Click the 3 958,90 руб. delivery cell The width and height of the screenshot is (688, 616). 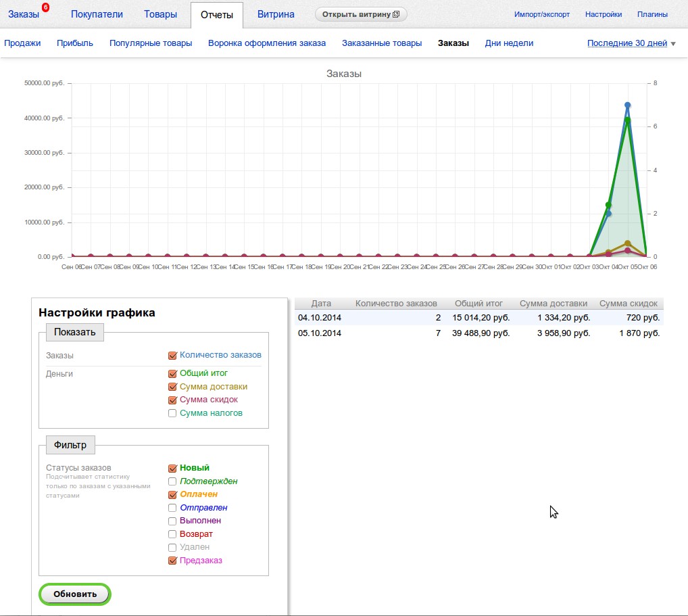pos(564,333)
